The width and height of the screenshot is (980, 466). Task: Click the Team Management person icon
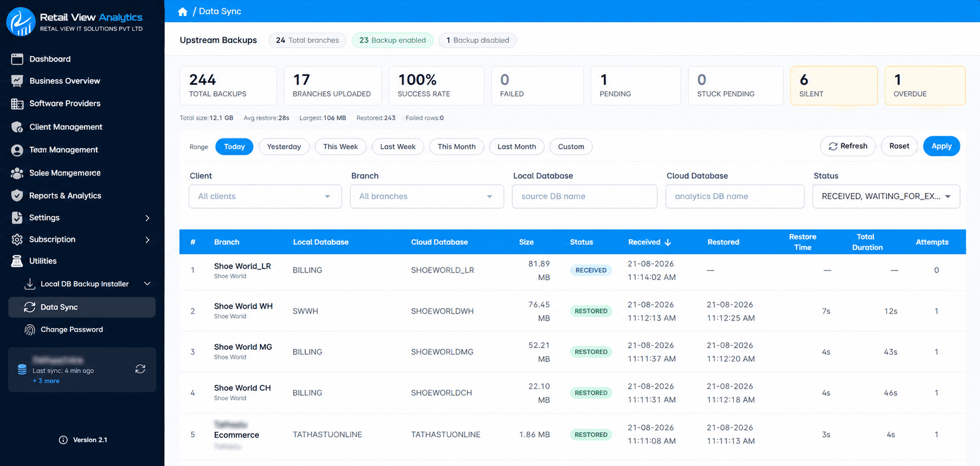click(x=17, y=150)
